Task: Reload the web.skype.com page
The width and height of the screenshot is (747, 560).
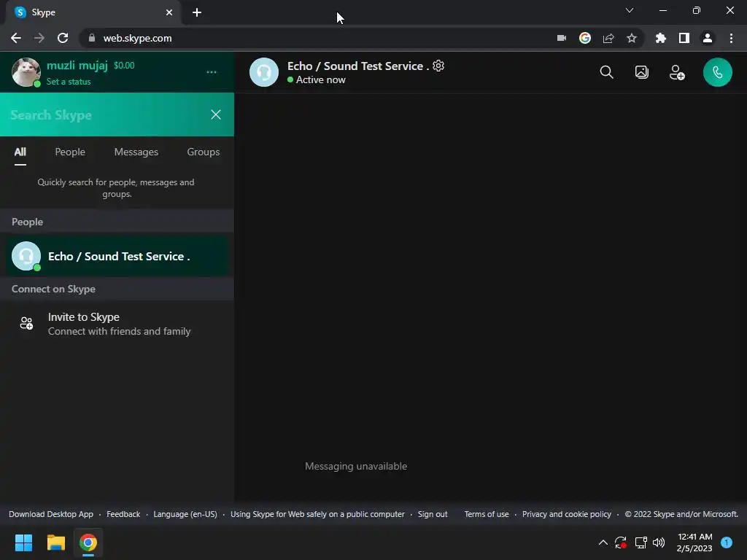Action: 63,38
